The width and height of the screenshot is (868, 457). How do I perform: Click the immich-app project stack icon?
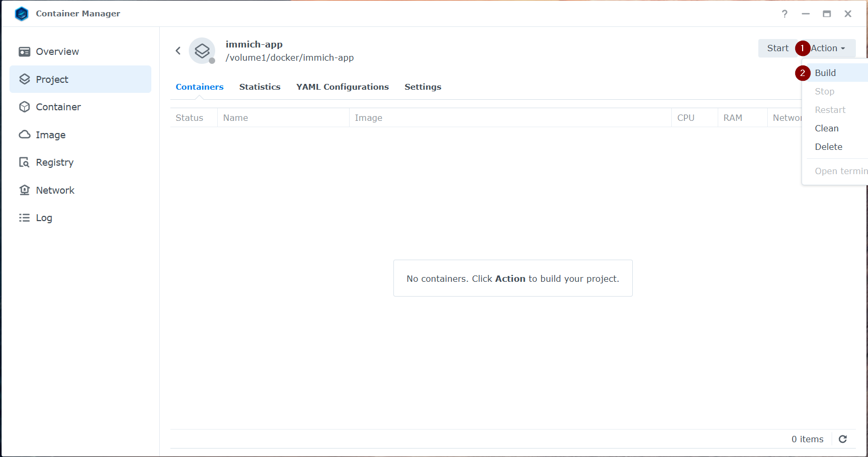coord(202,51)
